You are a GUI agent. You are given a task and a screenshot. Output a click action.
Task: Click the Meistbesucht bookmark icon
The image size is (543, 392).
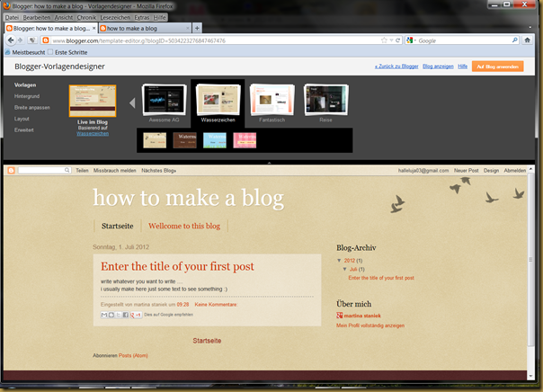tap(7, 52)
